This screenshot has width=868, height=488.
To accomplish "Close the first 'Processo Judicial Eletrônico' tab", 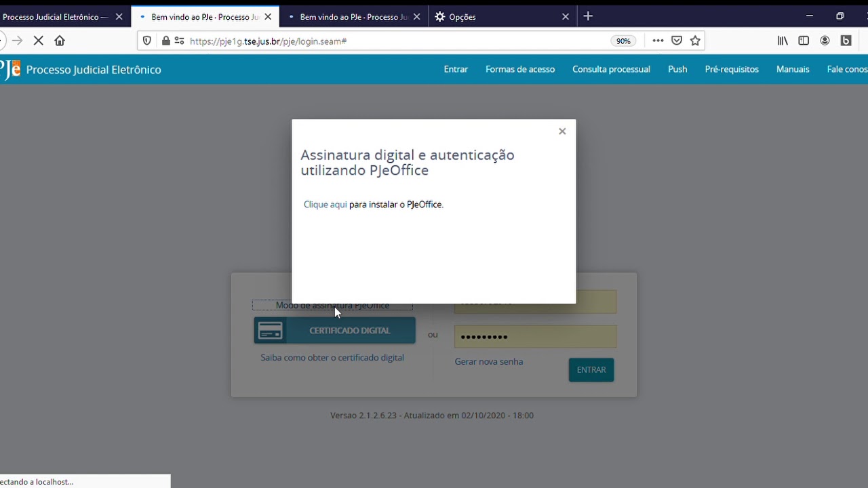I will coord(119,17).
